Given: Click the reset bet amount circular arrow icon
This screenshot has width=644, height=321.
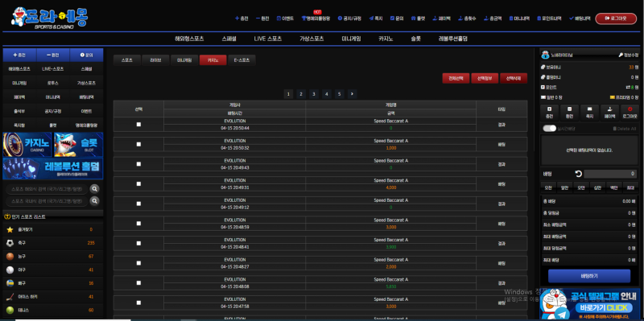Looking at the screenshot, I should [578, 174].
